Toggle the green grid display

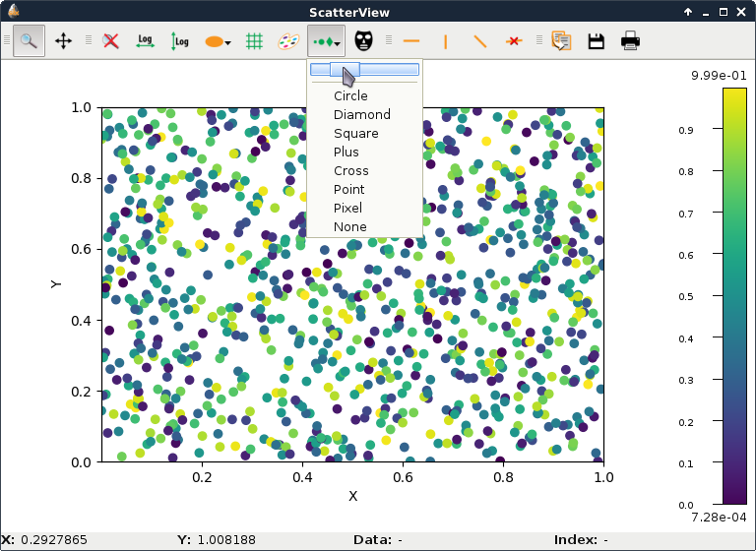click(x=254, y=41)
